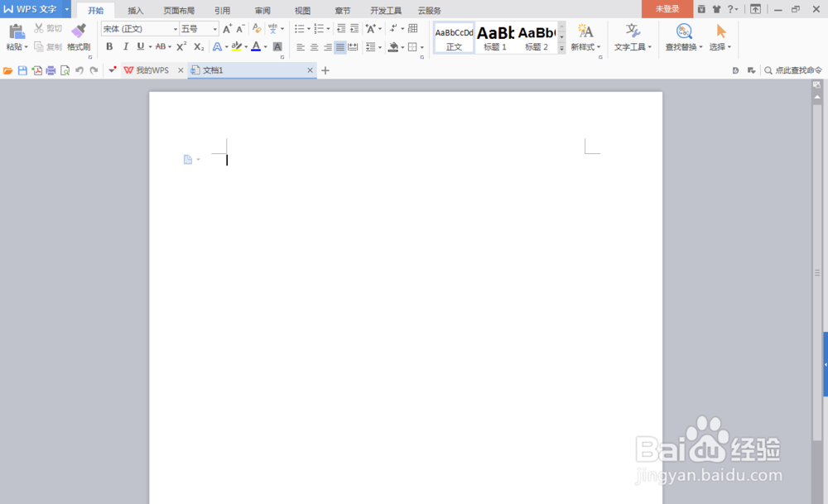
Task: Decrease font size with the A- icon
Action: [240, 28]
